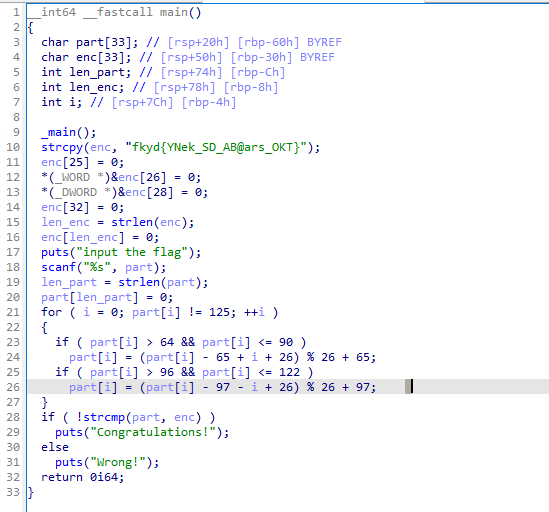Click 'len_part = strlen(part);' on line 19
The width and height of the screenshot is (549, 512).
(125, 282)
